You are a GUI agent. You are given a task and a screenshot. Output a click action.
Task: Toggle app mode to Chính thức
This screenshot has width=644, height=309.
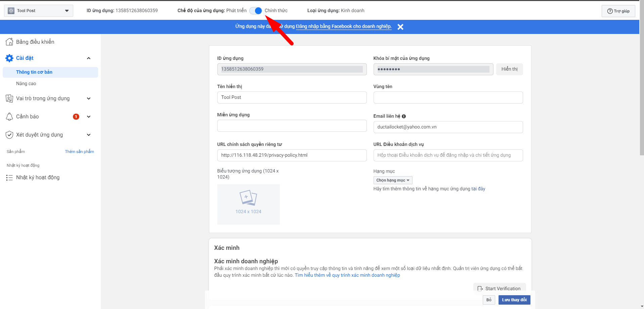256,11
